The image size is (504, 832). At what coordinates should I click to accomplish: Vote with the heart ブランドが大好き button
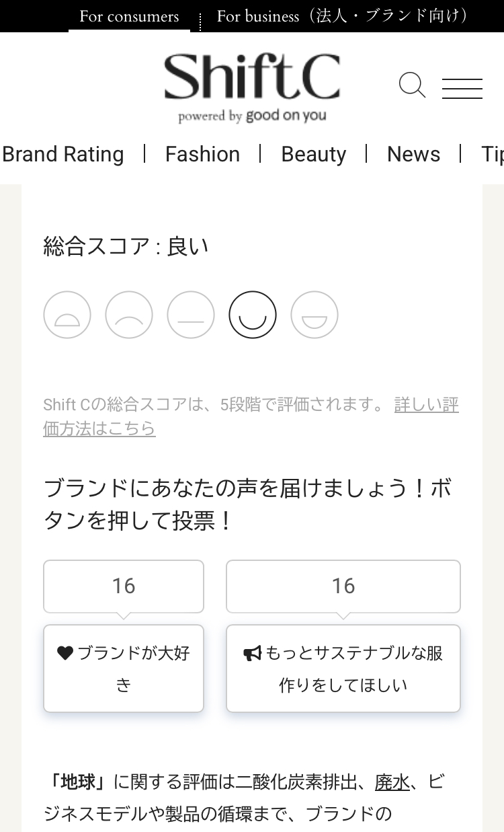click(124, 669)
